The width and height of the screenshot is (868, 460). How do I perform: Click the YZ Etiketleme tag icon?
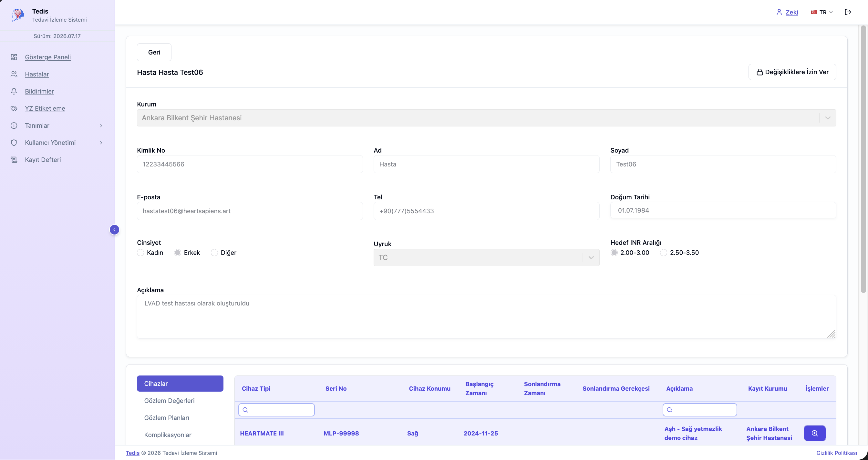[14, 108]
